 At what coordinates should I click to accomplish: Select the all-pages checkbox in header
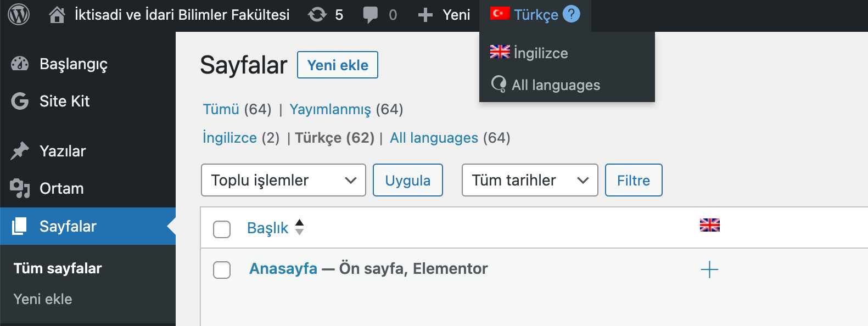(222, 229)
